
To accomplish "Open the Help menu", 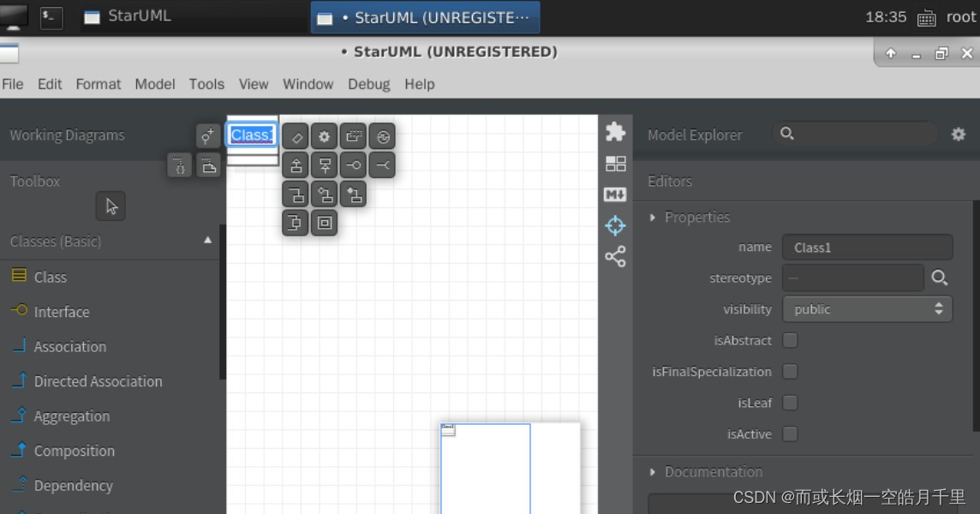I will (x=420, y=84).
